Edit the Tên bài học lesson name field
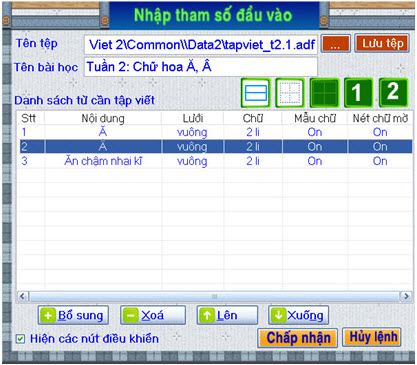417x365 pixels. tap(201, 67)
